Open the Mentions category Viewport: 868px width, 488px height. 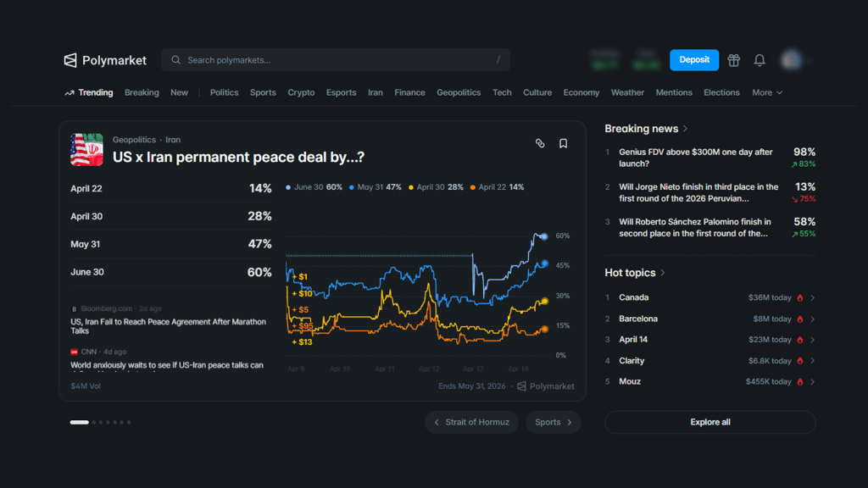[x=674, y=92]
